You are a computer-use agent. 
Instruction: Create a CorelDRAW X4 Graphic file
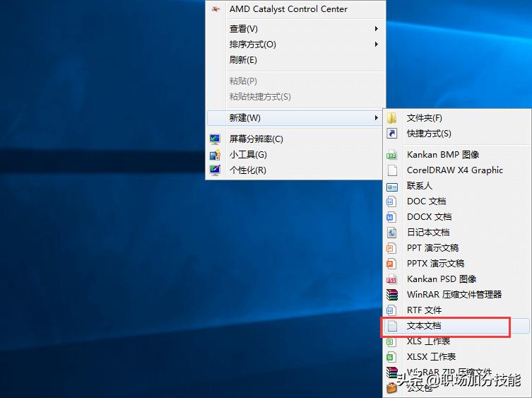pyautogui.click(x=456, y=170)
